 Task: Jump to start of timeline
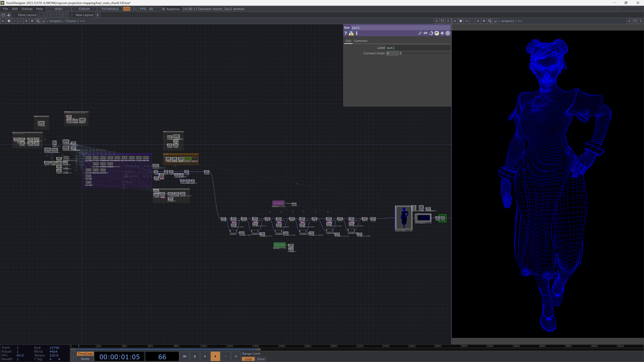pos(185,356)
